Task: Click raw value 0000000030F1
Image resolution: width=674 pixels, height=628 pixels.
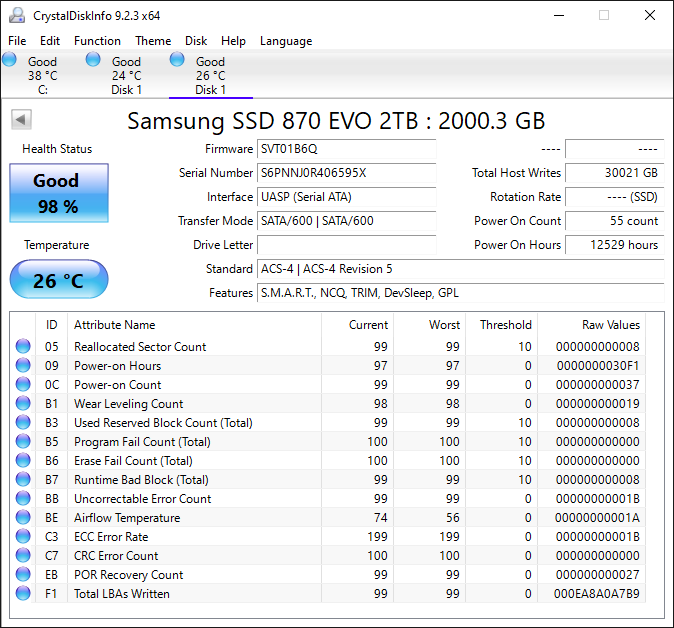Action: [598, 366]
